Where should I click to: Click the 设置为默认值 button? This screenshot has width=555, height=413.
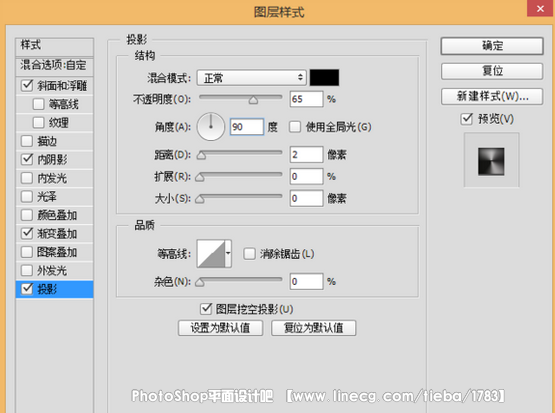tap(221, 328)
